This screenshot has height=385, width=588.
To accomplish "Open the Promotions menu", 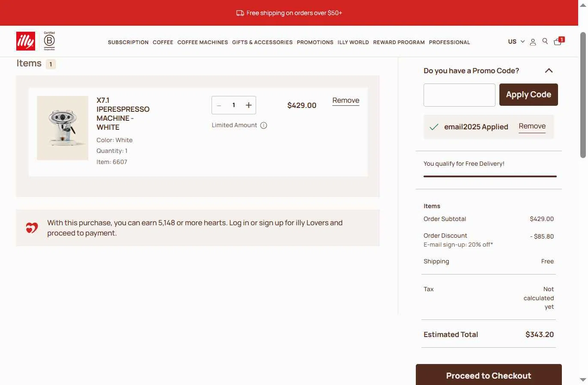I will point(315,42).
